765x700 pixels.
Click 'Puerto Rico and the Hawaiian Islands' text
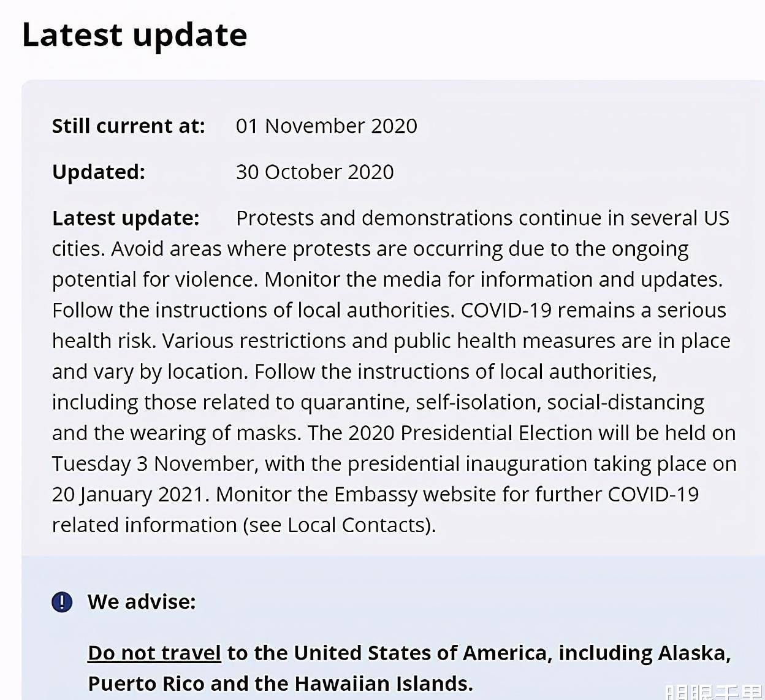coord(280,683)
